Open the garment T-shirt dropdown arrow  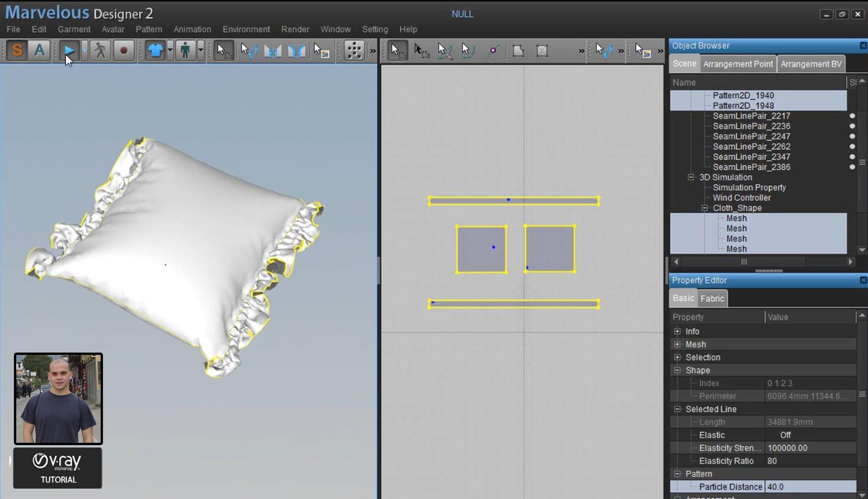point(170,50)
